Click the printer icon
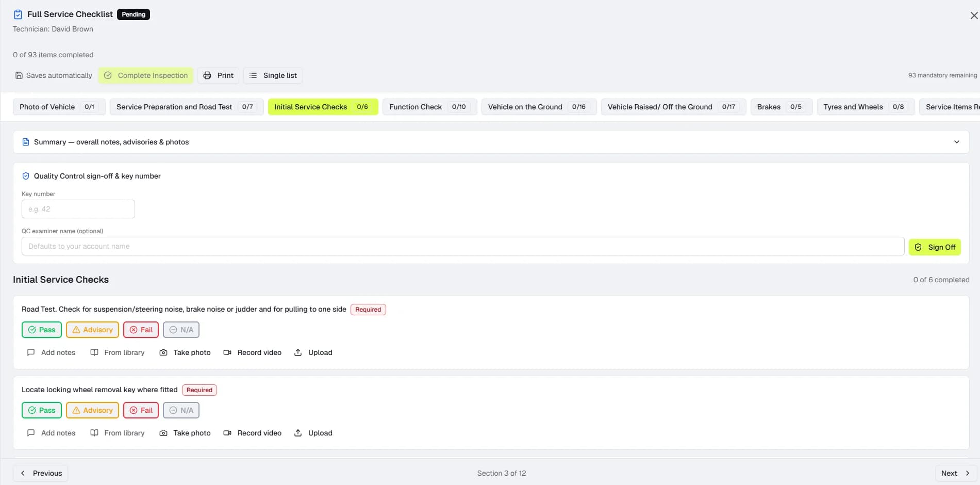The image size is (980, 485). click(x=207, y=75)
